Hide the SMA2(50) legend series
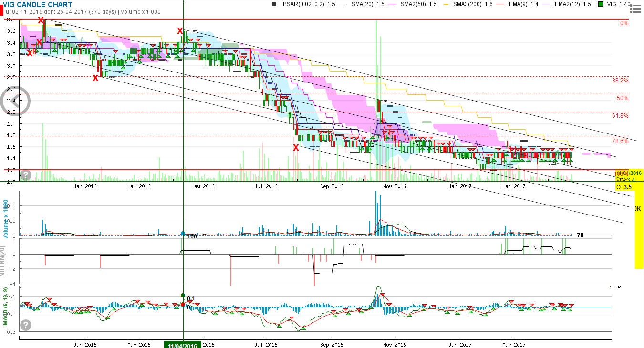Viewport: 644px width, 348px height. tap(412, 4)
